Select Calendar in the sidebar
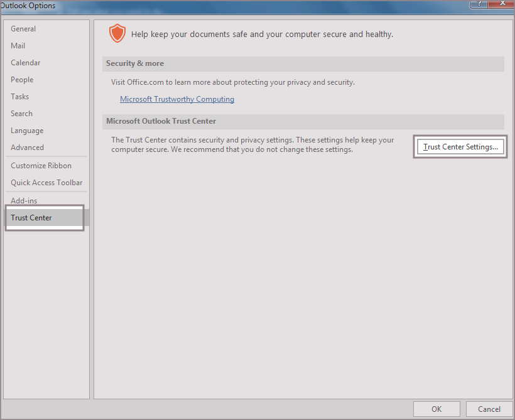The height and width of the screenshot is (420, 515). (26, 63)
